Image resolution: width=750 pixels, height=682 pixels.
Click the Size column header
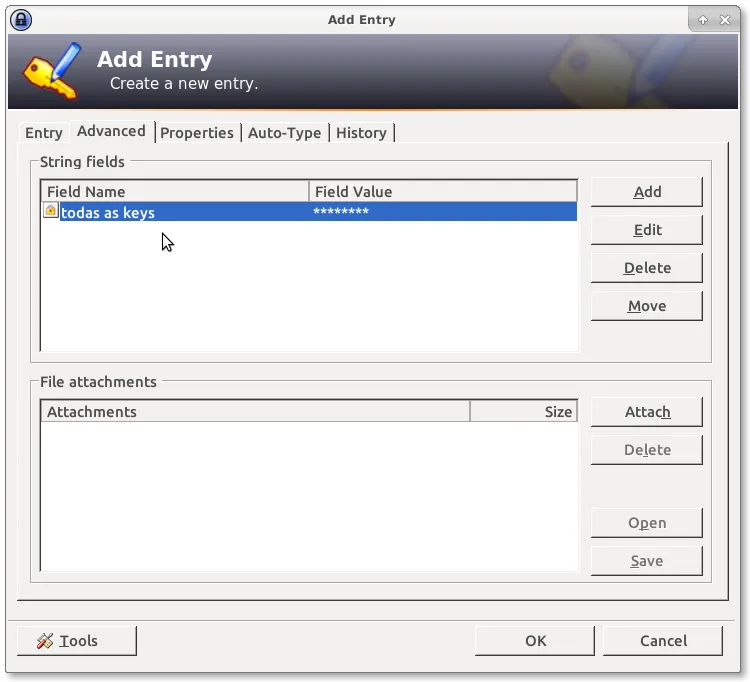[x=524, y=412]
